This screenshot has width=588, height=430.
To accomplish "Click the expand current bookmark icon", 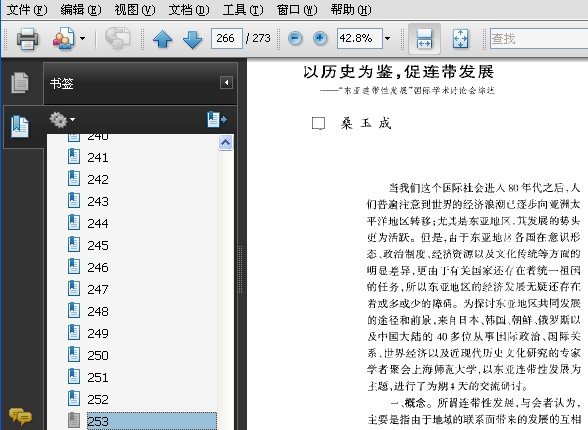I will click(217, 120).
